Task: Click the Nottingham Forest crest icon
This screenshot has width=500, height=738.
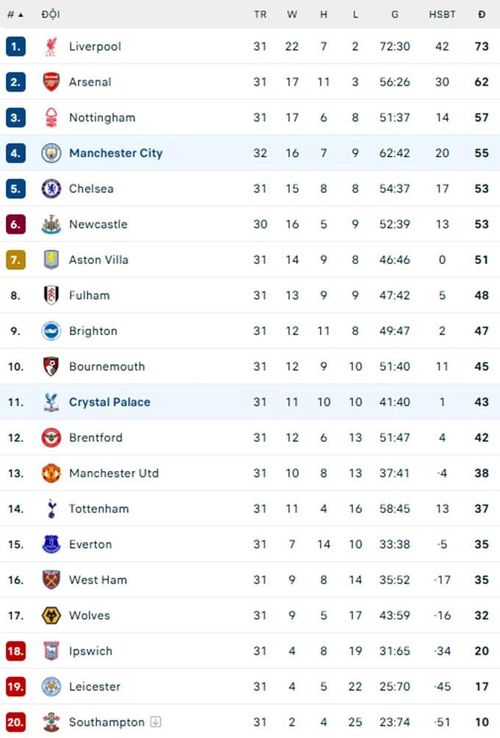Action: click(x=51, y=118)
